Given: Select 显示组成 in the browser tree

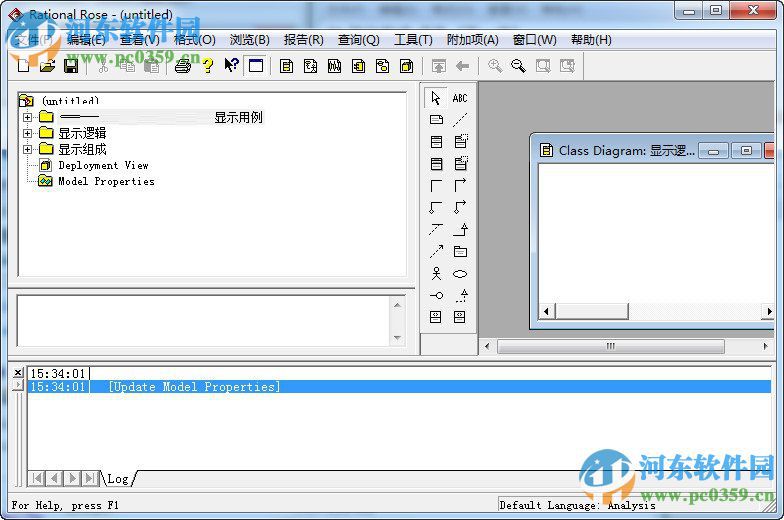Looking at the screenshot, I should coord(82,150).
